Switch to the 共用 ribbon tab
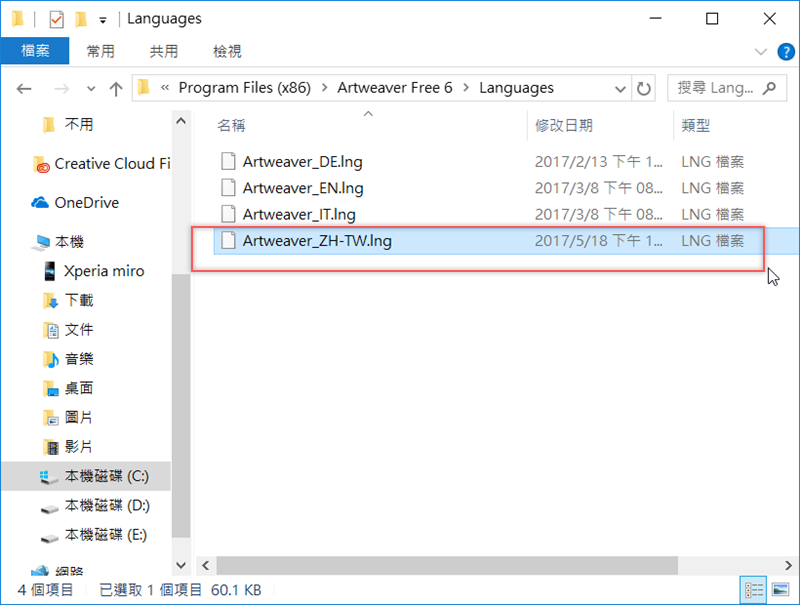Image resolution: width=800 pixels, height=605 pixels. [164, 51]
